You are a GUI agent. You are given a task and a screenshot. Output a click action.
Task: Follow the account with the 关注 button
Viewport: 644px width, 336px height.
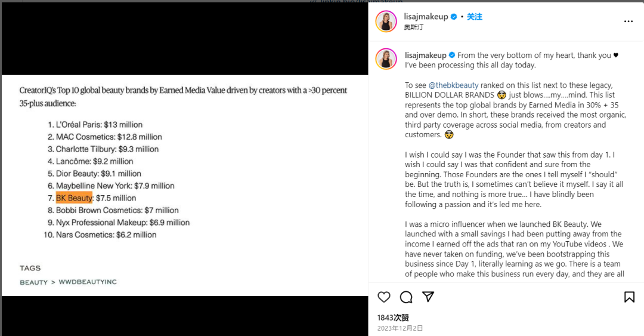pos(474,17)
